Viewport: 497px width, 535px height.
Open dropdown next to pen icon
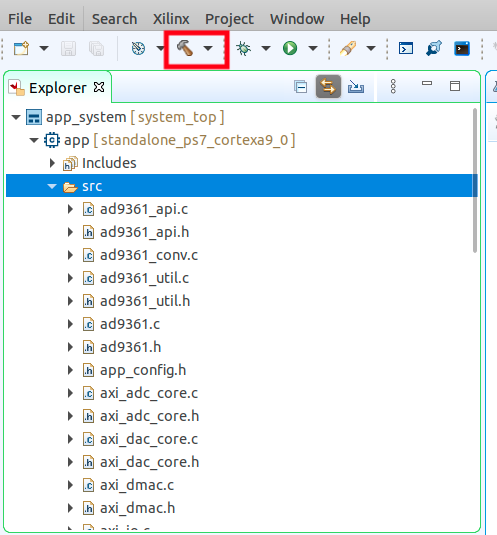[371, 48]
